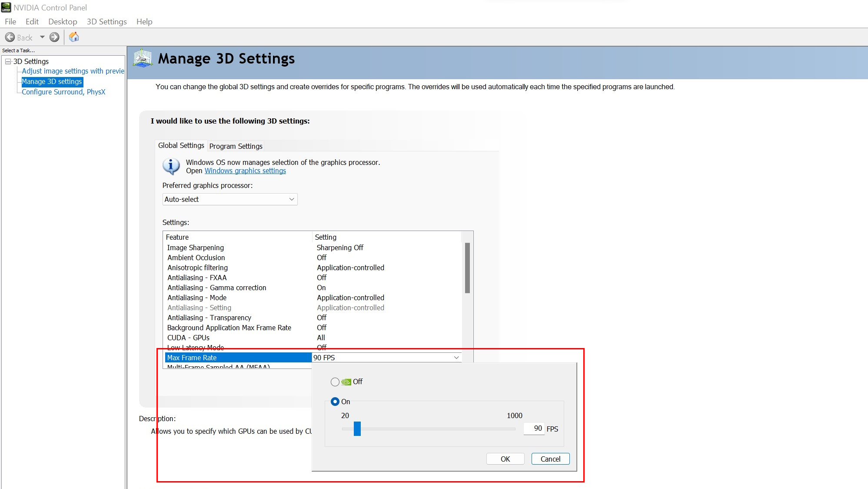Select the Antialiasing - FXAA row
The height and width of the screenshot is (489, 868).
tap(313, 278)
